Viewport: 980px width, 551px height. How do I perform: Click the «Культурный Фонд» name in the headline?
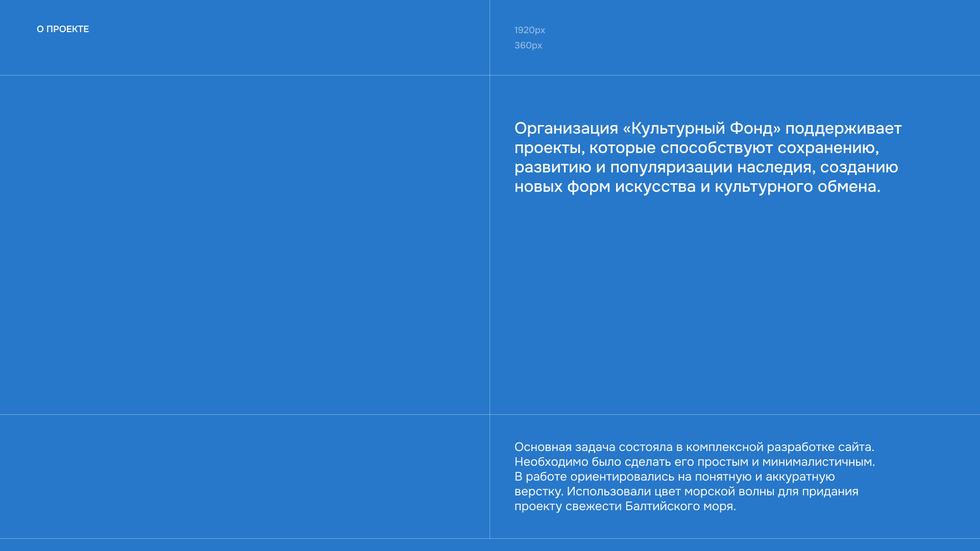tap(701, 128)
